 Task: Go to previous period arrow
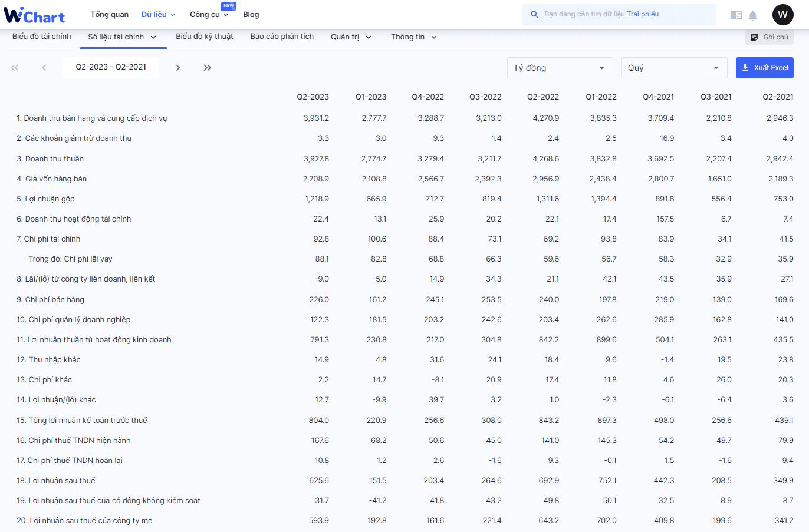click(x=44, y=68)
